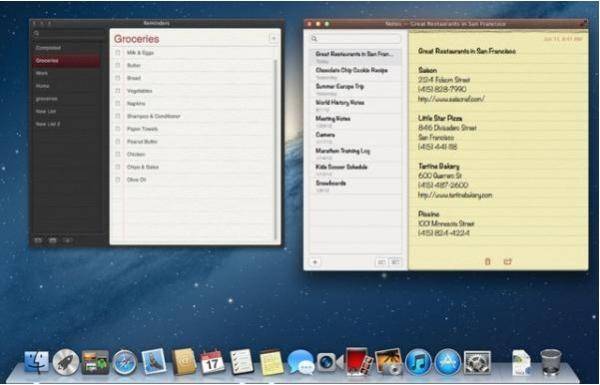Image resolution: width=600 pixels, height=385 pixels.
Task: Check off Napkins reminder
Action: (118, 103)
